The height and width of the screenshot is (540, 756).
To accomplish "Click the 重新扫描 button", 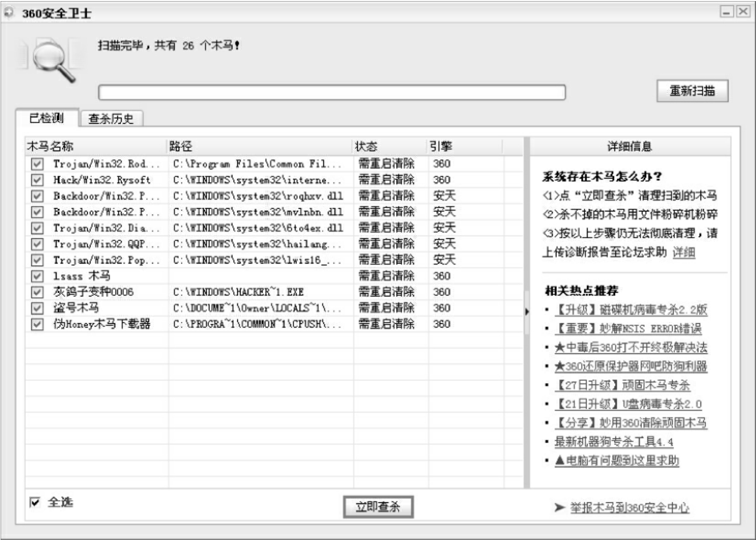I will coord(693,91).
